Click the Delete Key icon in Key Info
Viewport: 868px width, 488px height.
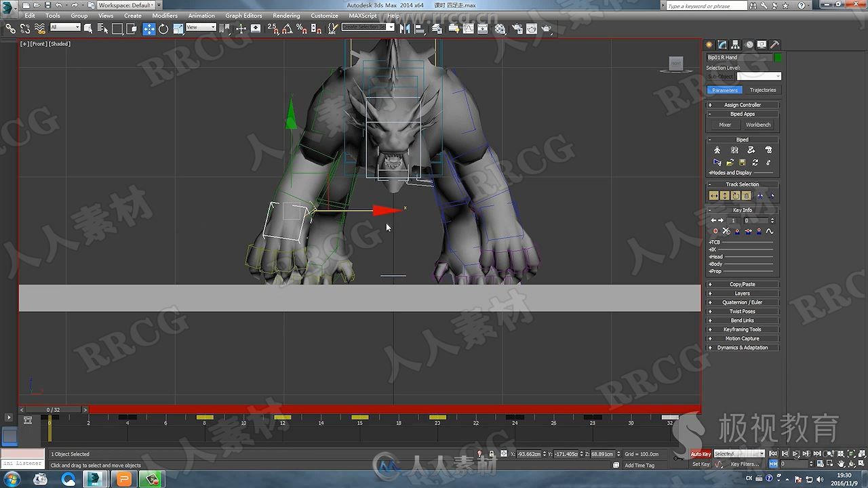click(726, 231)
